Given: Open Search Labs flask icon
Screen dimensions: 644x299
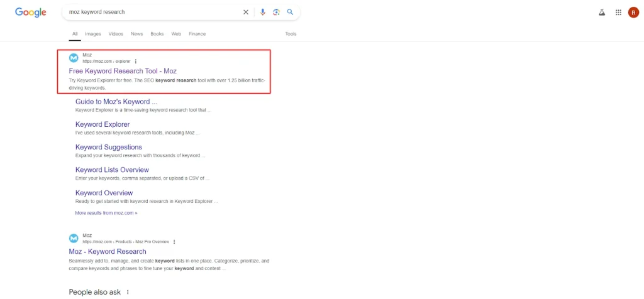Looking at the screenshot, I should (x=602, y=13).
